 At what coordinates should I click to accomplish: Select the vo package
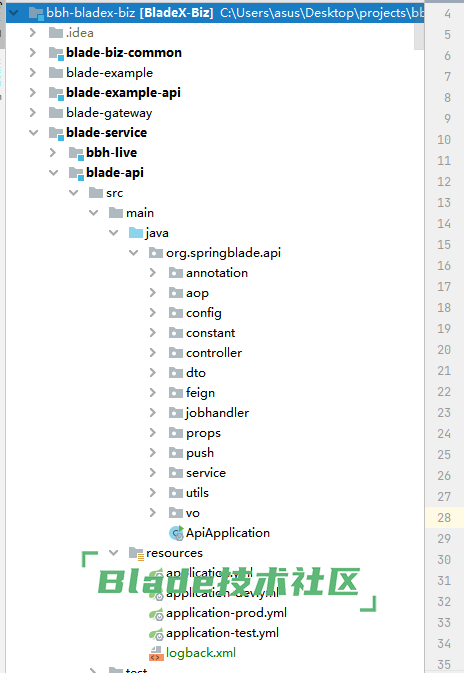click(193, 513)
